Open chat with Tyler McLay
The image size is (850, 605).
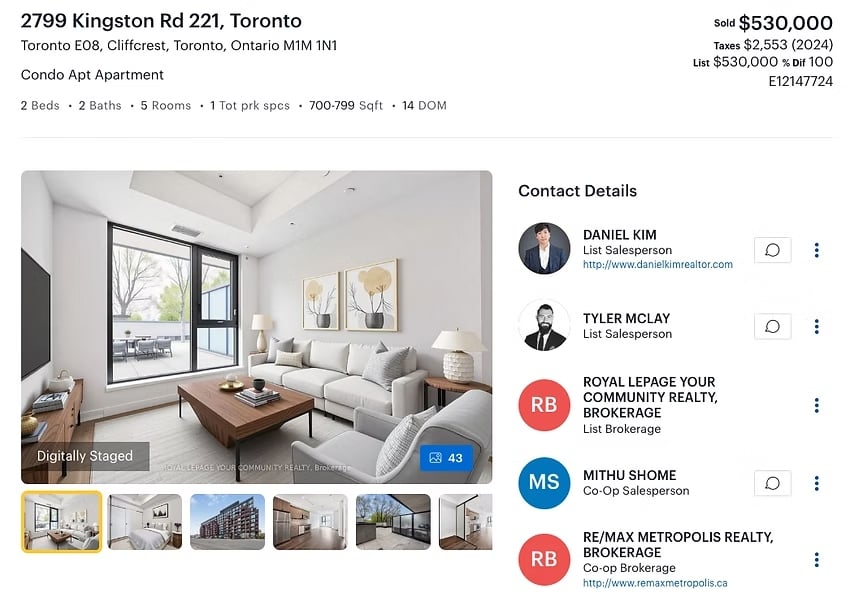tap(772, 326)
